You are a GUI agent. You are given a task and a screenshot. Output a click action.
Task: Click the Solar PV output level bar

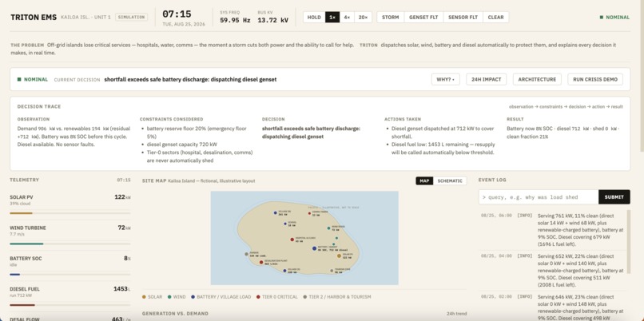pyautogui.click(x=70, y=213)
